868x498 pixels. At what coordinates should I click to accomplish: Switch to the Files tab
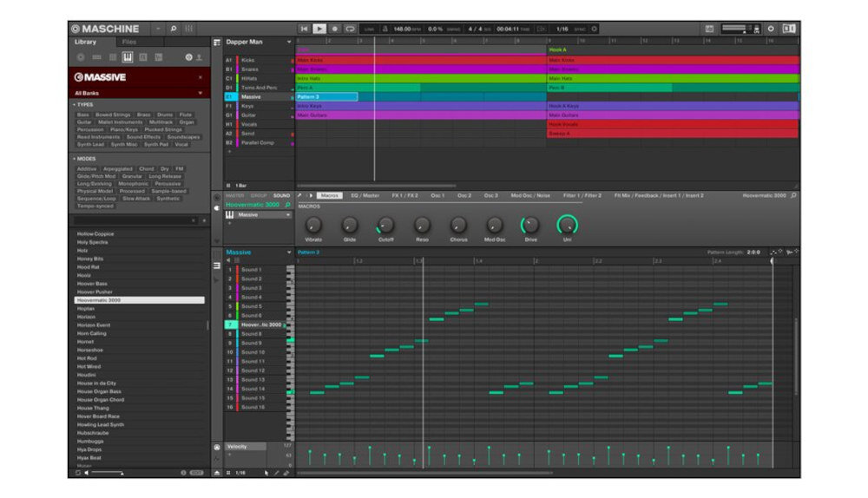click(x=129, y=42)
